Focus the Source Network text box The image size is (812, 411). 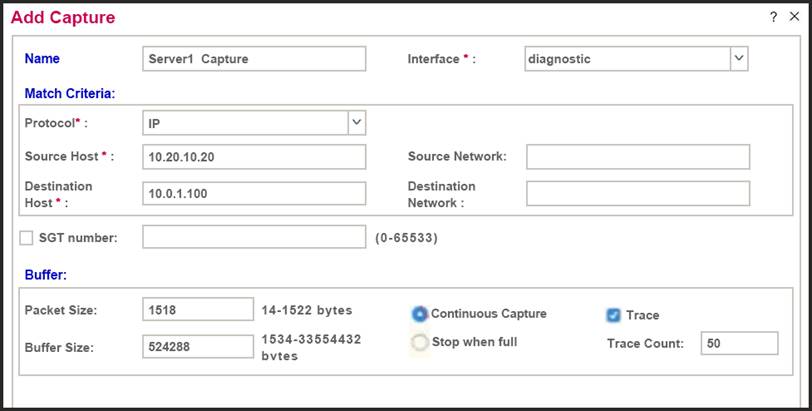coord(637,157)
